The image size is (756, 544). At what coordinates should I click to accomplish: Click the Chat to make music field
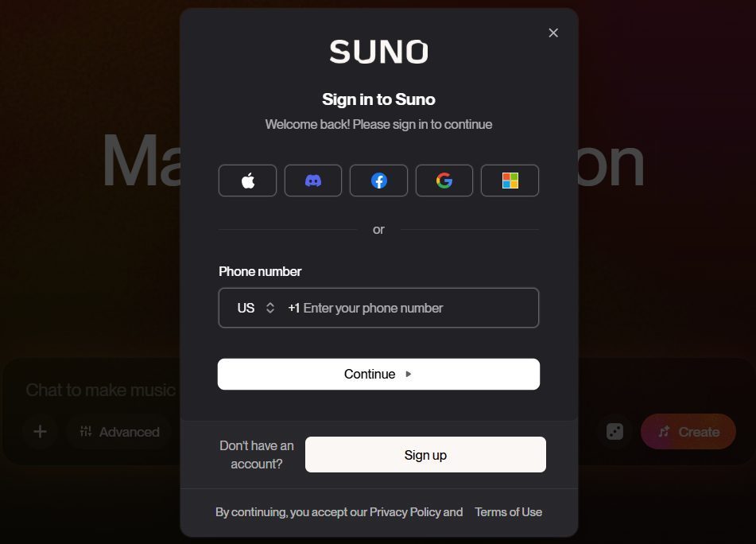(x=101, y=391)
